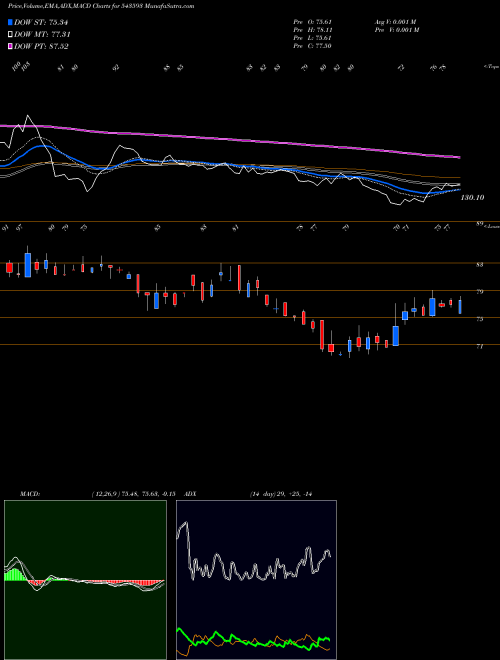Click the <Tops label at the right edge
Image resolution: width=500 pixels, height=660 pixels.
[x=491, y=67]
